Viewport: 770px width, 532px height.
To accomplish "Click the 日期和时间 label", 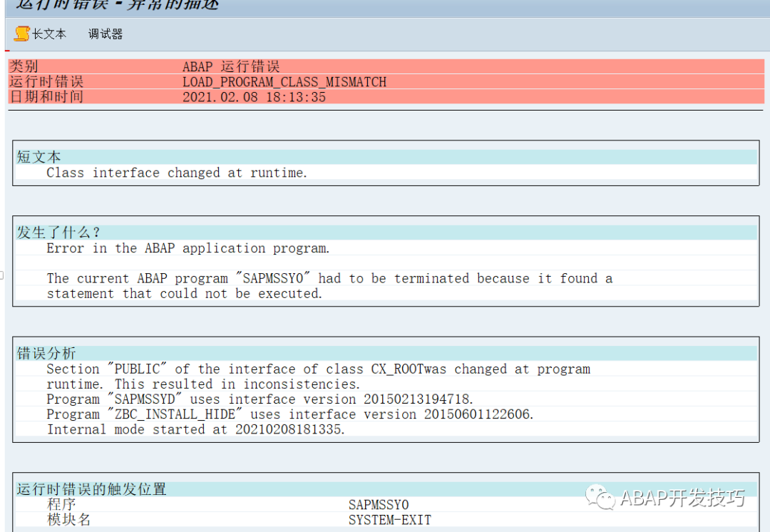I will tap(46, 97).
